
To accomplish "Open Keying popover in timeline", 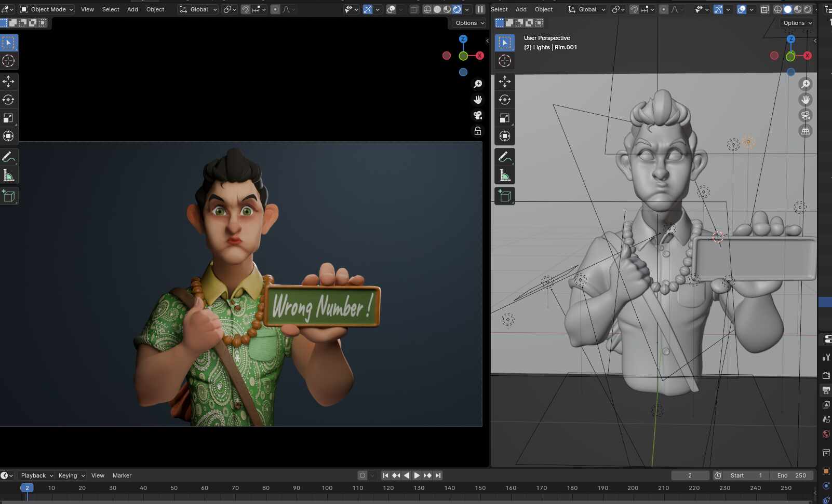I will tap(72, 475).
